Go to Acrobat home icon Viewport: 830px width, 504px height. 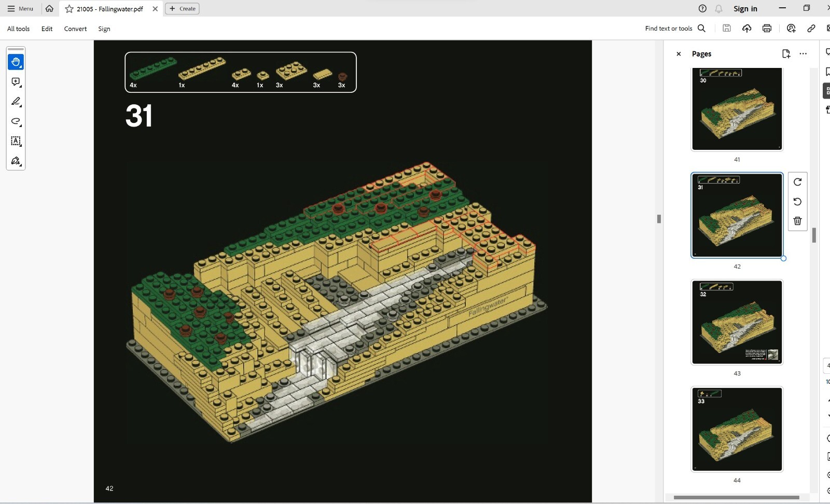coord(49,9)
